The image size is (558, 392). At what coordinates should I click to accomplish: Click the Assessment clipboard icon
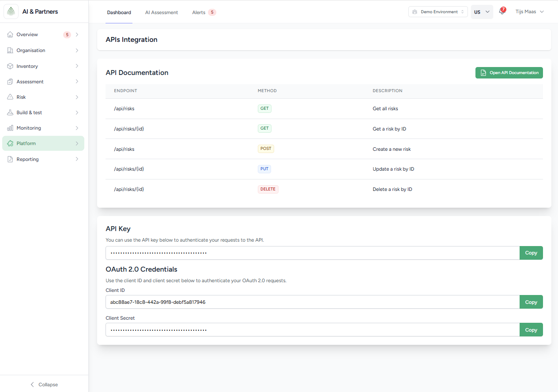click(x=10, y=82)
